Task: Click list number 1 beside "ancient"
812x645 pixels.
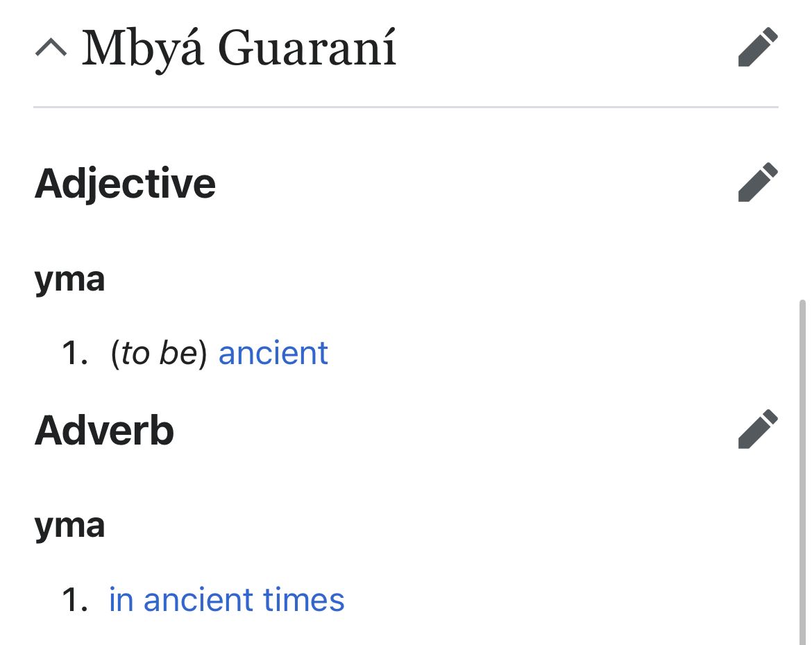Action: tap(75, 353)
